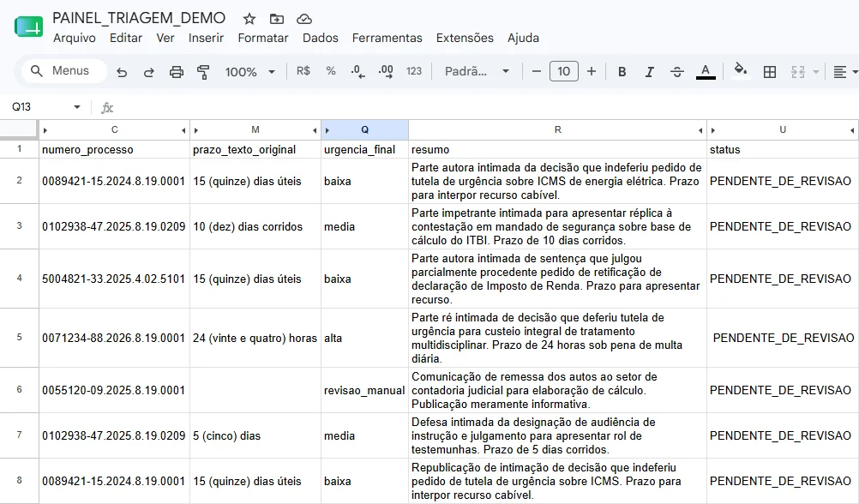
Task: Click the move to folder icon
Action: click(277, 19)
